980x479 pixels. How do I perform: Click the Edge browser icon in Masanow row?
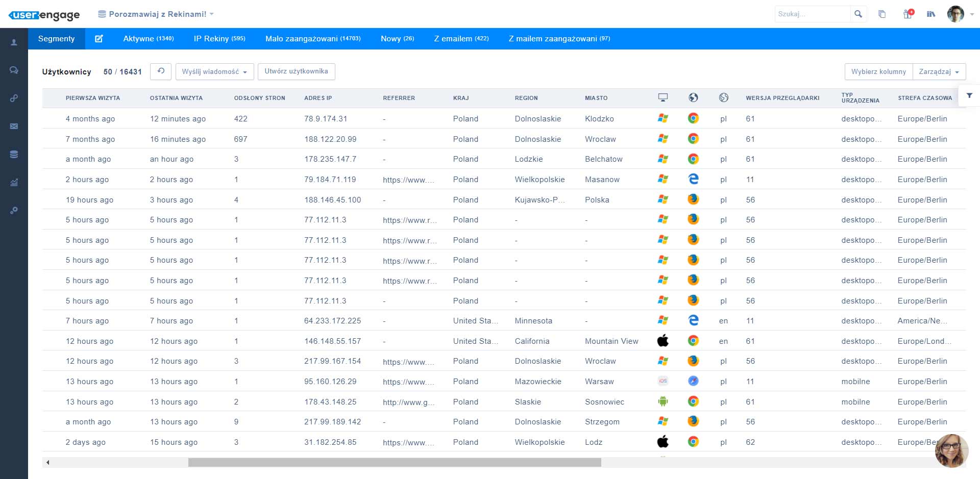[x=693, y=179]
